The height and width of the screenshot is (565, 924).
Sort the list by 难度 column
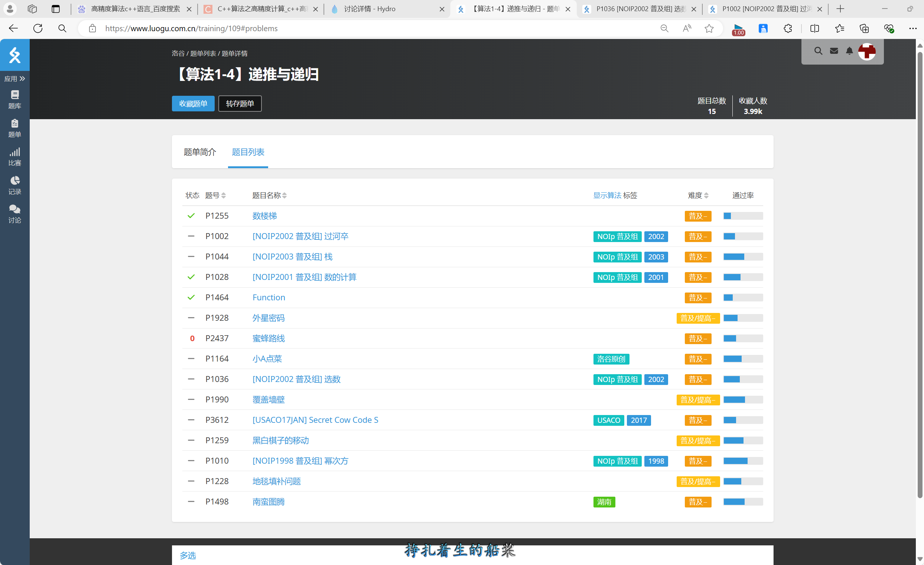(x=698, y=195)
